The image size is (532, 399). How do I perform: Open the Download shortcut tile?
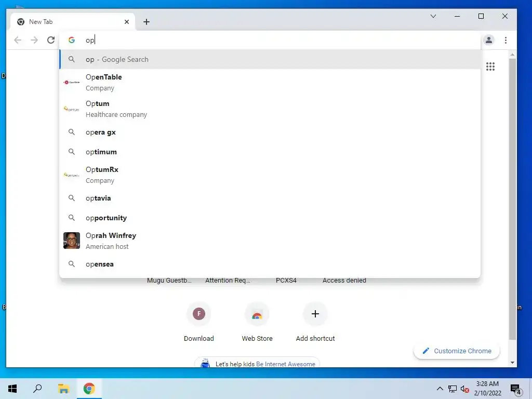tap(199, 321)
